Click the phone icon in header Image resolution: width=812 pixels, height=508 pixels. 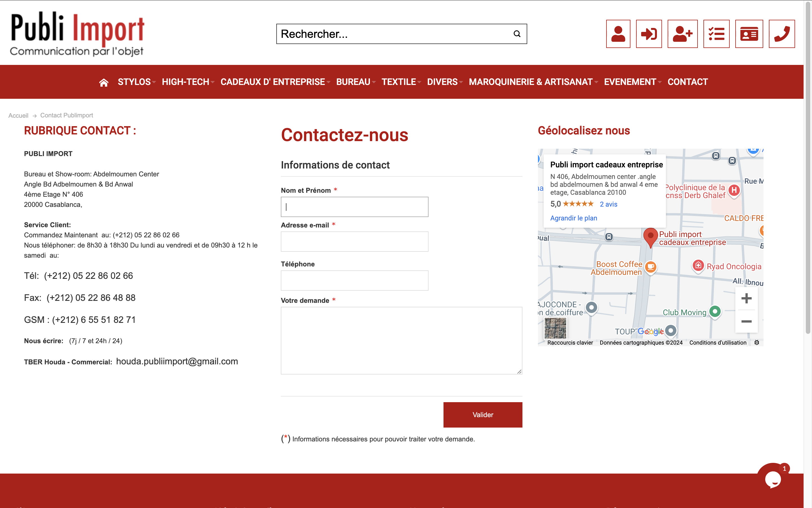click(x=782, y=34)
